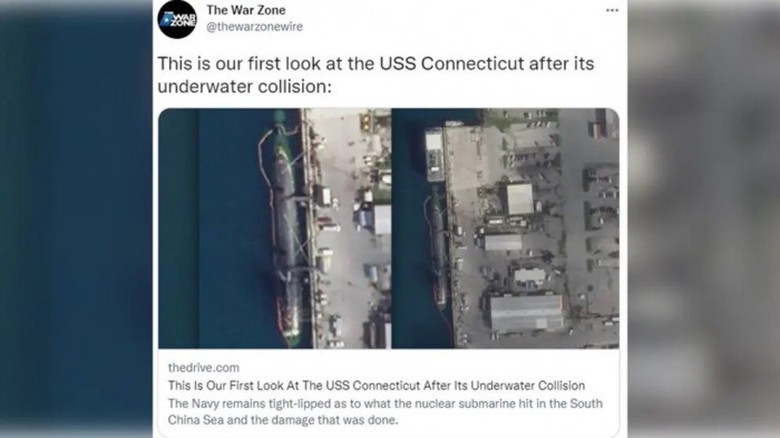Visit the @thewarzonewire handle link

pyautogui.click(x=254, y=27)
